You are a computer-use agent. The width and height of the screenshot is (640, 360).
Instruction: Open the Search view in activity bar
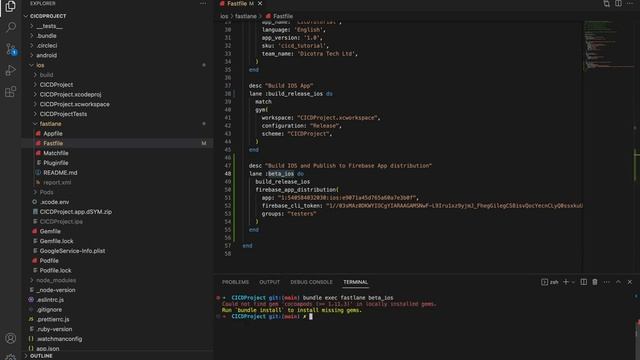click(x=11, y=27)
